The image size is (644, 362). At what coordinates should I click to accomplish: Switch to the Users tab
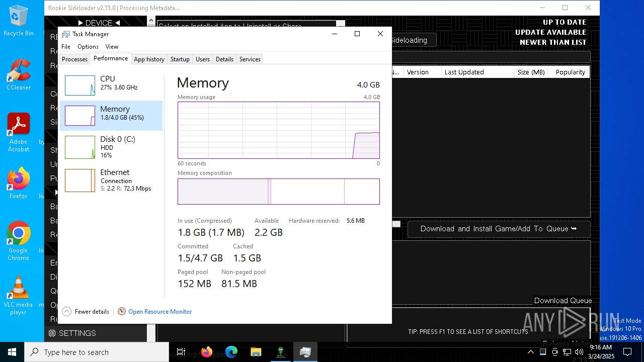203,59
